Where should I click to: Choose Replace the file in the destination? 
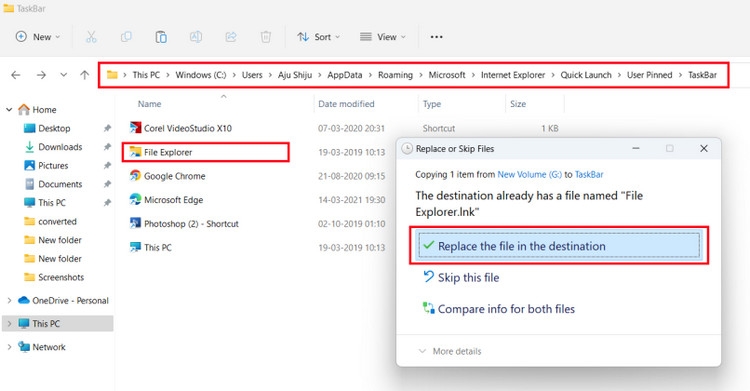[559, 246]
